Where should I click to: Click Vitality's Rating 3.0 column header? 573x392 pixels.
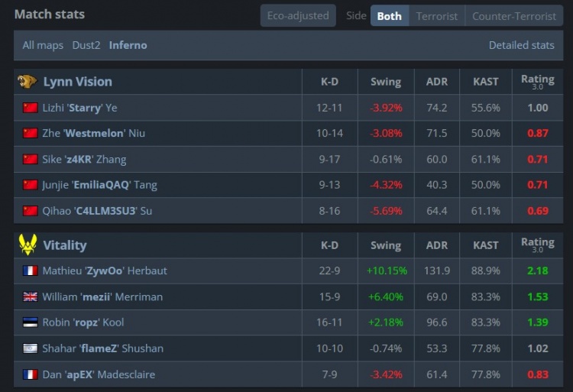[538, 245]
